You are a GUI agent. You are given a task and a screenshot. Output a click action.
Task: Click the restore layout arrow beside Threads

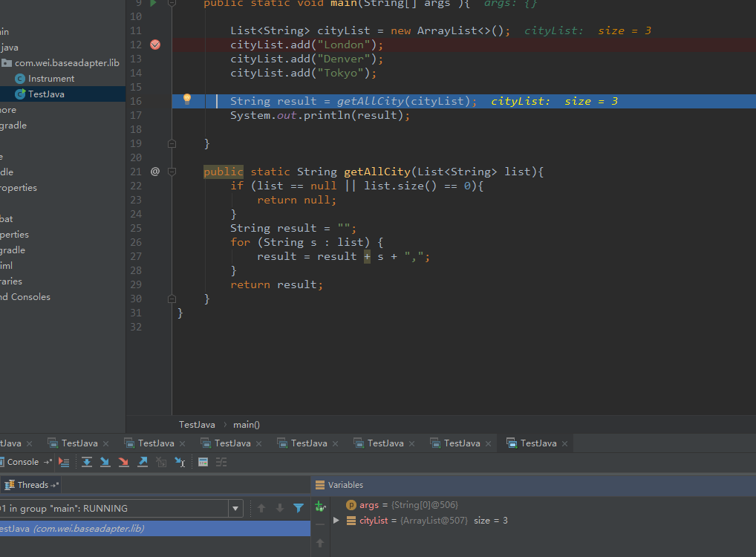(54, 485)
